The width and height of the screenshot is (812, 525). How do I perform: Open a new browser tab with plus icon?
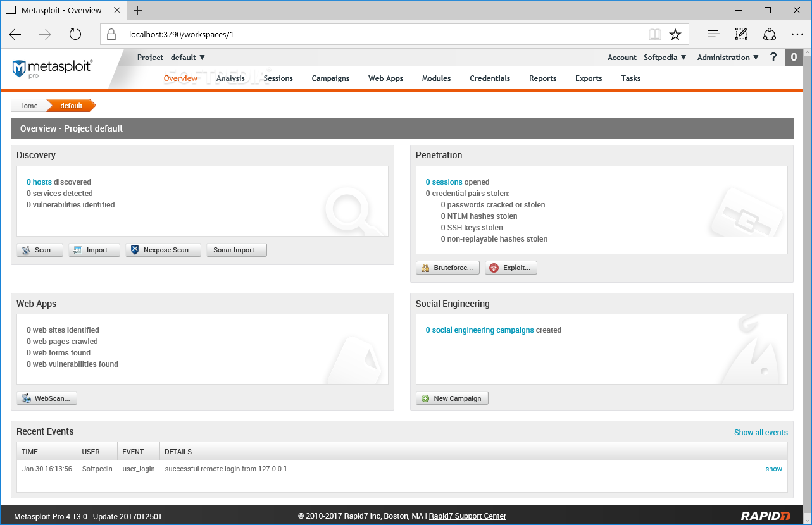pos(138,10)
